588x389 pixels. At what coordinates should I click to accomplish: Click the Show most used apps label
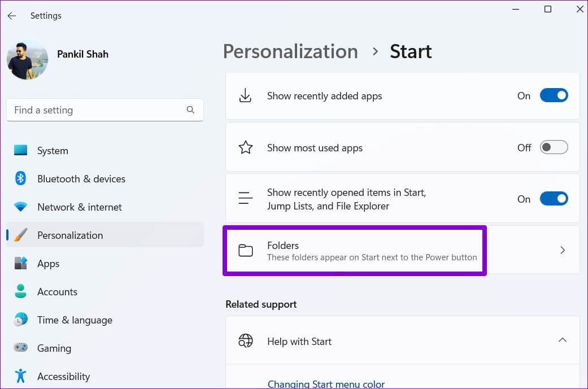point(315,148)
